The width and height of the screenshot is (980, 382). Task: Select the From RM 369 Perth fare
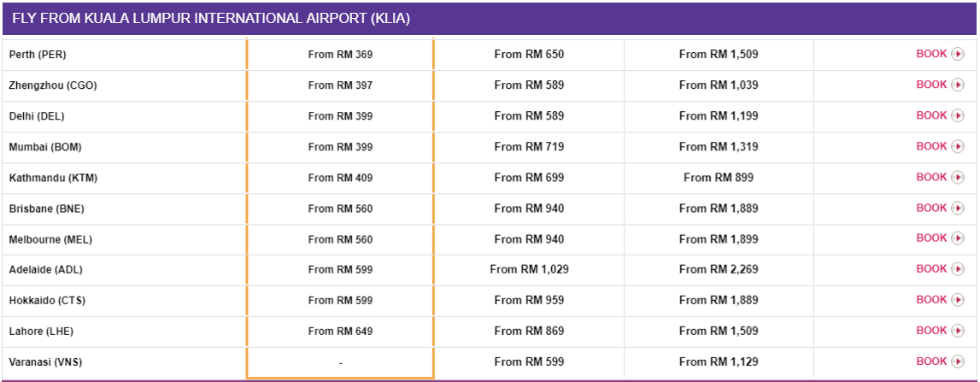pos(340,55)
